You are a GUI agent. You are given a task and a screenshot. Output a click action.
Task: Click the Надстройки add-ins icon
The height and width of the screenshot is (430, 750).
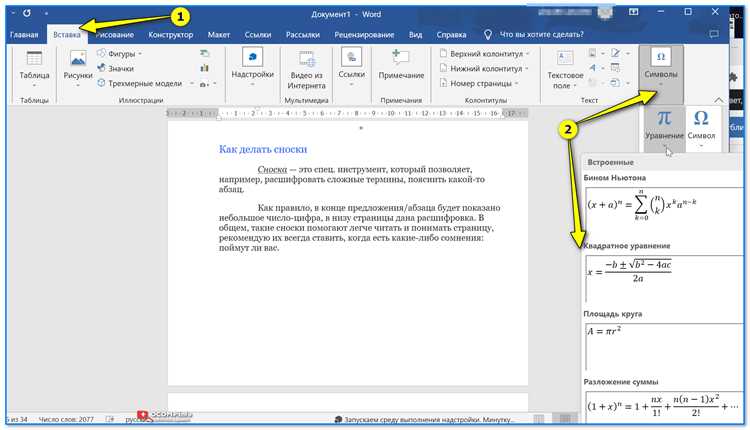coord(253,57)
